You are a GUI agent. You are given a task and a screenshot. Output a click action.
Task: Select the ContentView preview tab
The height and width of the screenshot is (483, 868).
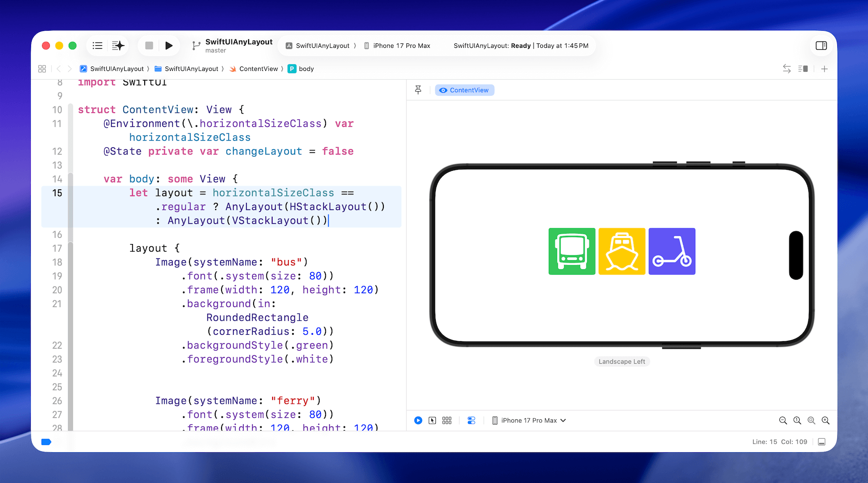click(464, 90)
